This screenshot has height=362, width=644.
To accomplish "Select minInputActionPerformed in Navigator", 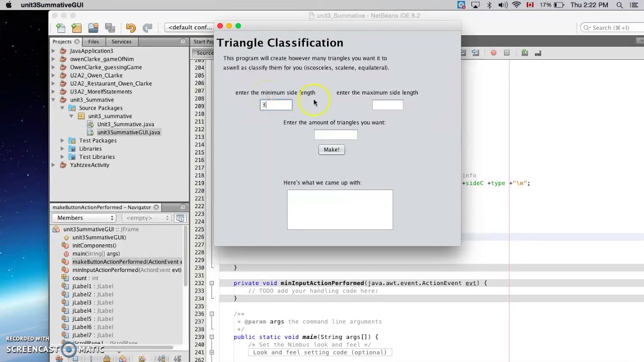I will pyautogui.click(x=127, y=270).
